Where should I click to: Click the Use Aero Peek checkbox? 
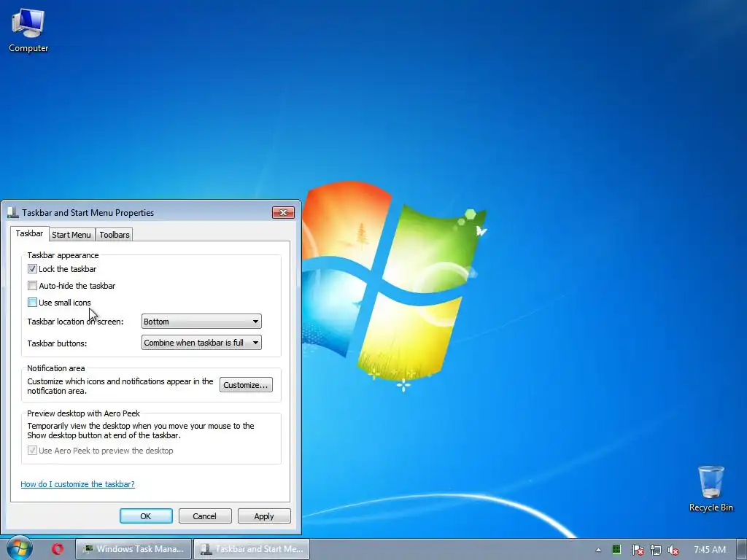tap(32, 451)
